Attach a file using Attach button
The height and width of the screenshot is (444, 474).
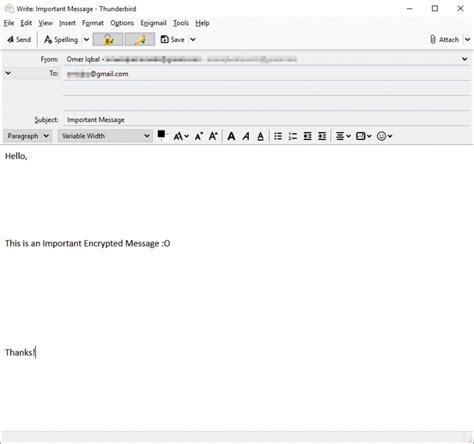pyautogui.click(x=444, y=40)
